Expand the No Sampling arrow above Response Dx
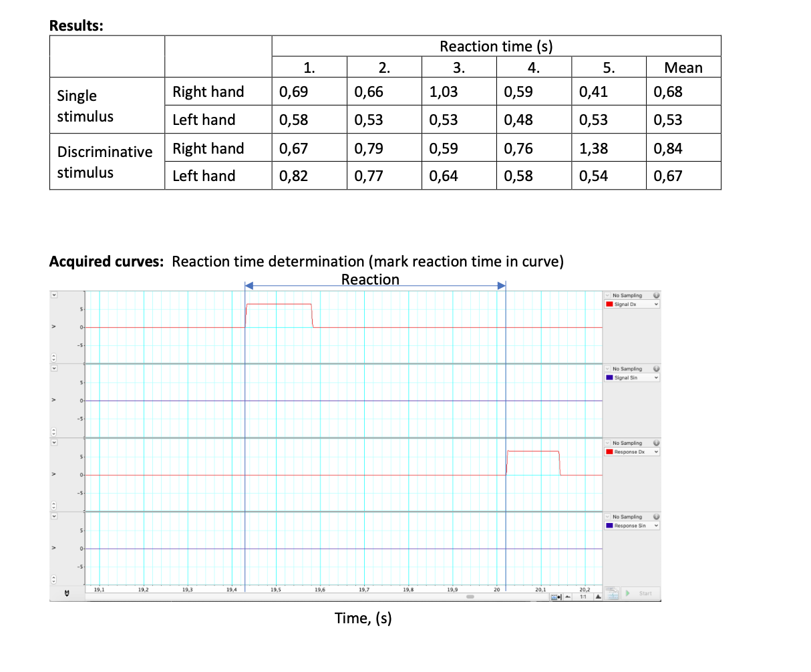811x672 pixels. point(608,443)
